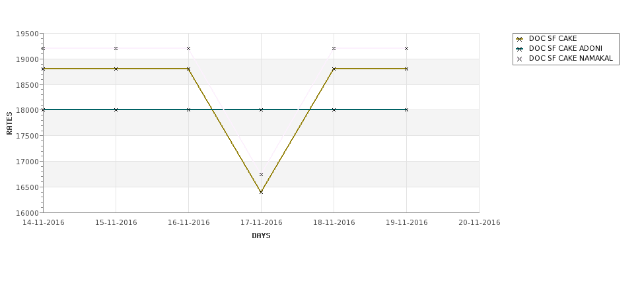Select the DOC SF CAKE ADONI legend label
This screenshot has height=283, width=644.
(x=565, y=48)
